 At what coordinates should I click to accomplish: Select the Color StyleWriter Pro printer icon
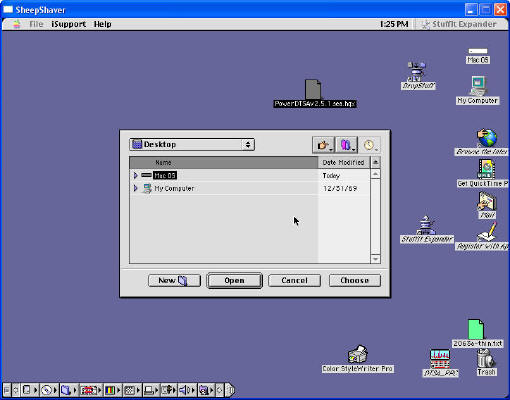(357, 354)
